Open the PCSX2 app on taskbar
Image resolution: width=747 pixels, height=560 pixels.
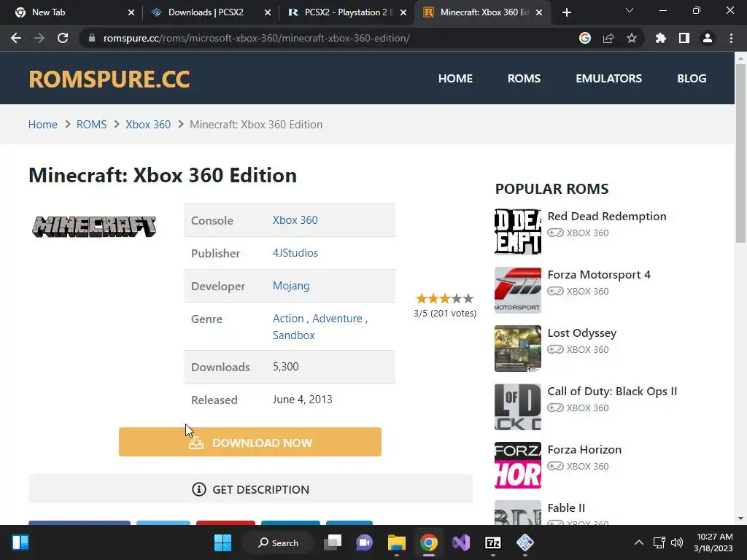[525, 542]
